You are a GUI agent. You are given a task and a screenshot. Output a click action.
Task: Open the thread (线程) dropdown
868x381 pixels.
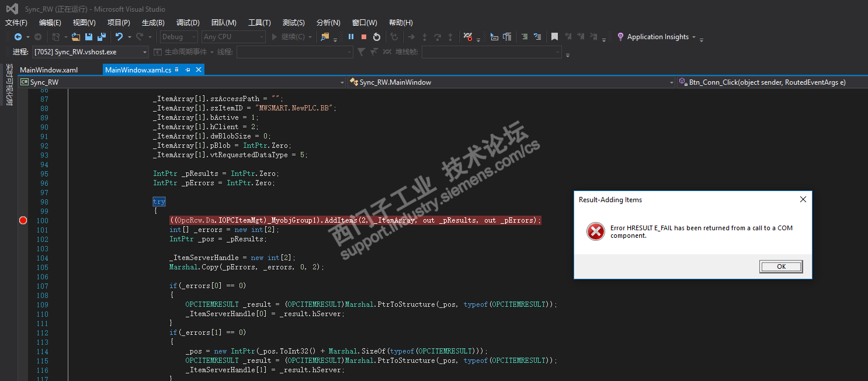(295, 52)
